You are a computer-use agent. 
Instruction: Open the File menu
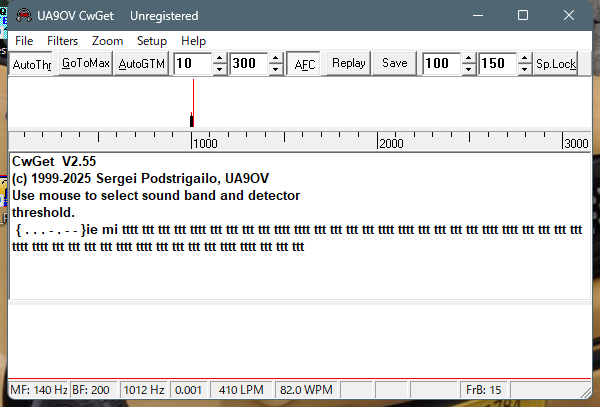point(24,41)
